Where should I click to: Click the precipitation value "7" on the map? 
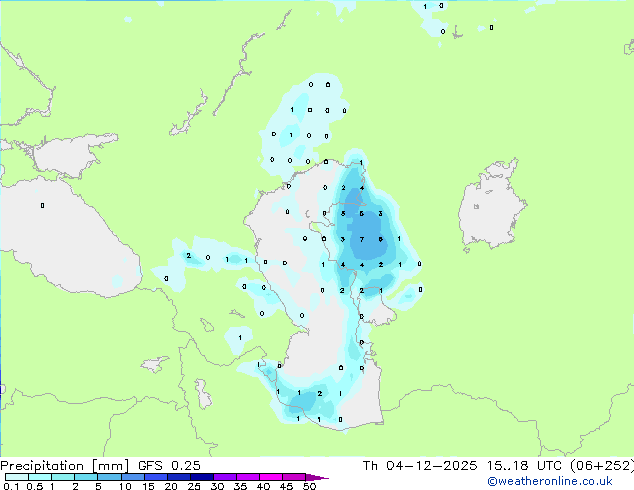click(x=362, y=239)
